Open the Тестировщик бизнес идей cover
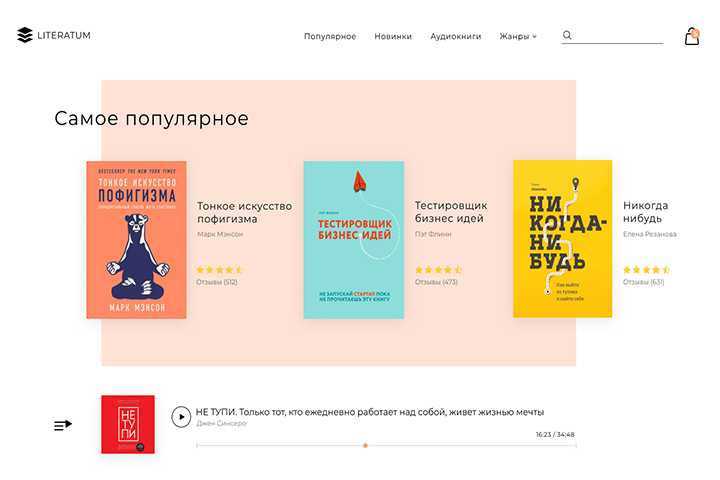The width and height of the screenshot is (720, 480). [354, 240]
